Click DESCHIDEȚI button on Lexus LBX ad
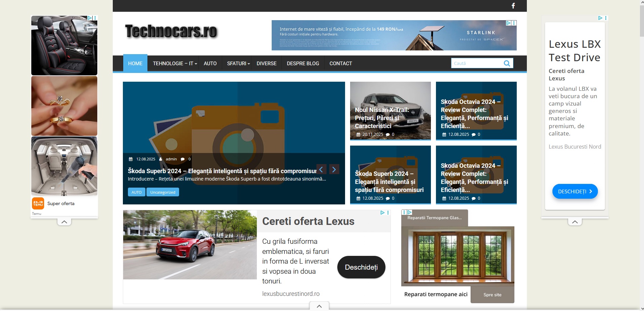Screen dimensions: 644x311 coord(575,191)
